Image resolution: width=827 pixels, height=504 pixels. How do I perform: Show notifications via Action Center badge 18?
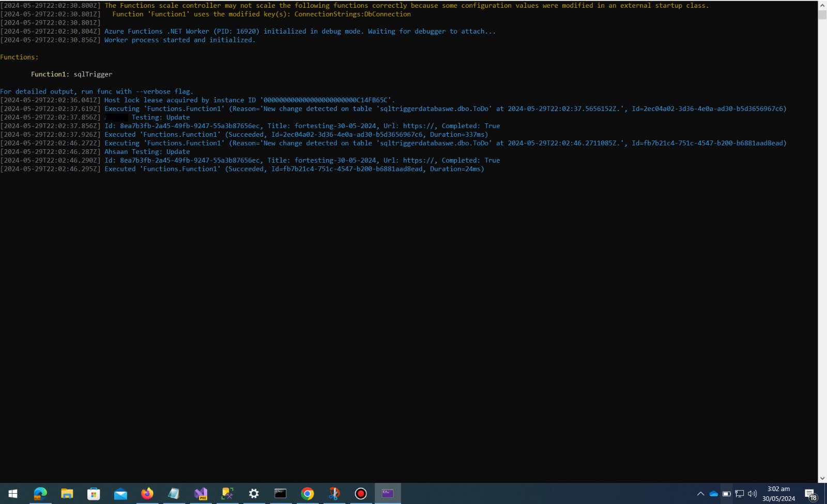pyautogui.click(x=810, y=494)
